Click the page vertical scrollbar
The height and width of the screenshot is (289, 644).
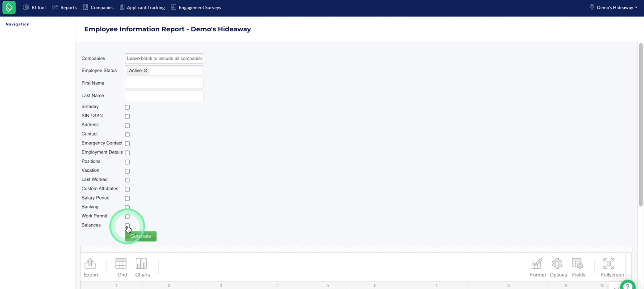coord(640,125)
